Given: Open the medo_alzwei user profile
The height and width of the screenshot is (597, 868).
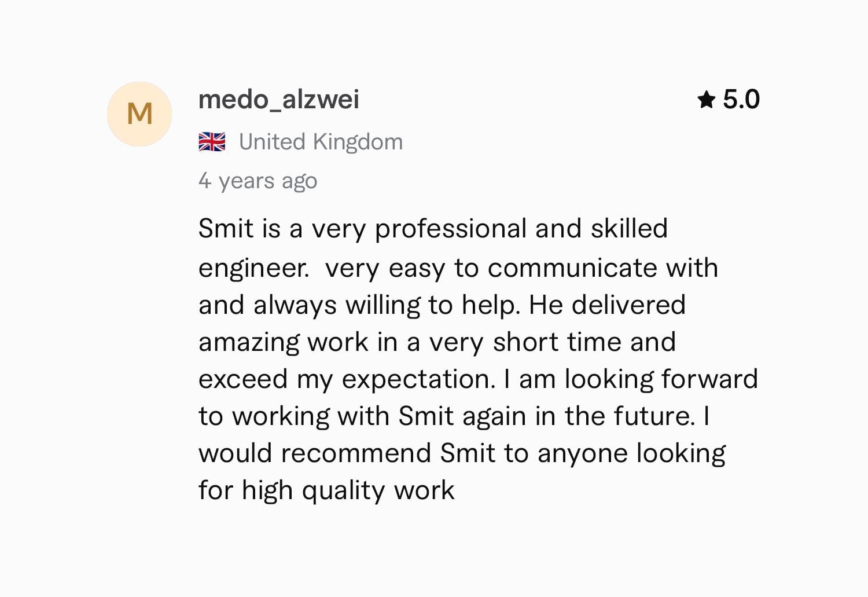Looking at the screenshot, I should pyautogui.click(x=278, y=100).
